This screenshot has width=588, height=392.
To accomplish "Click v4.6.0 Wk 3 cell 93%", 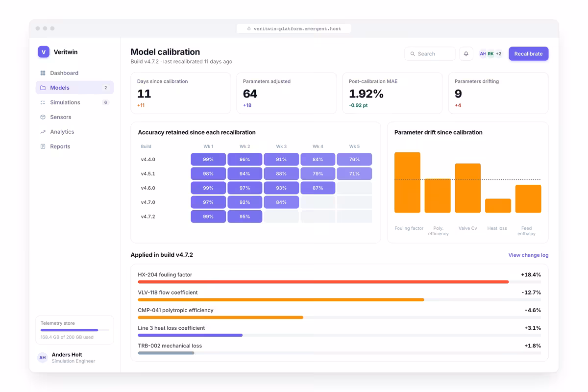I will point(281,188).
